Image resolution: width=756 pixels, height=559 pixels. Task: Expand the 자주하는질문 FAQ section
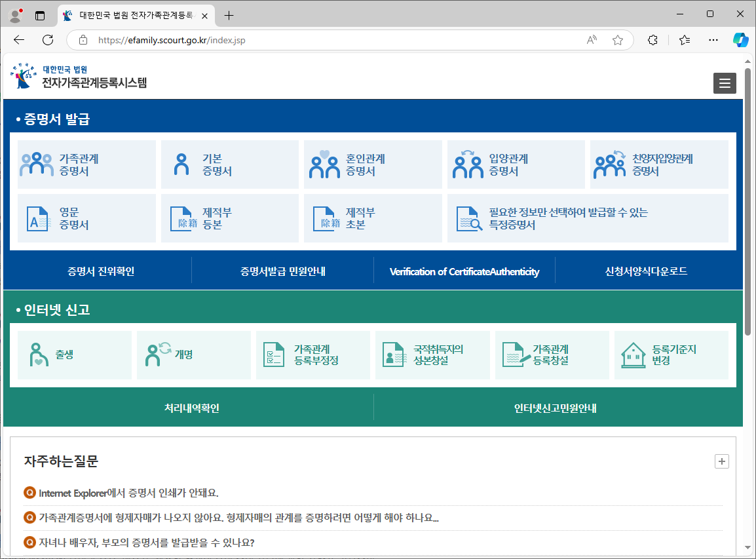point(721,461)
